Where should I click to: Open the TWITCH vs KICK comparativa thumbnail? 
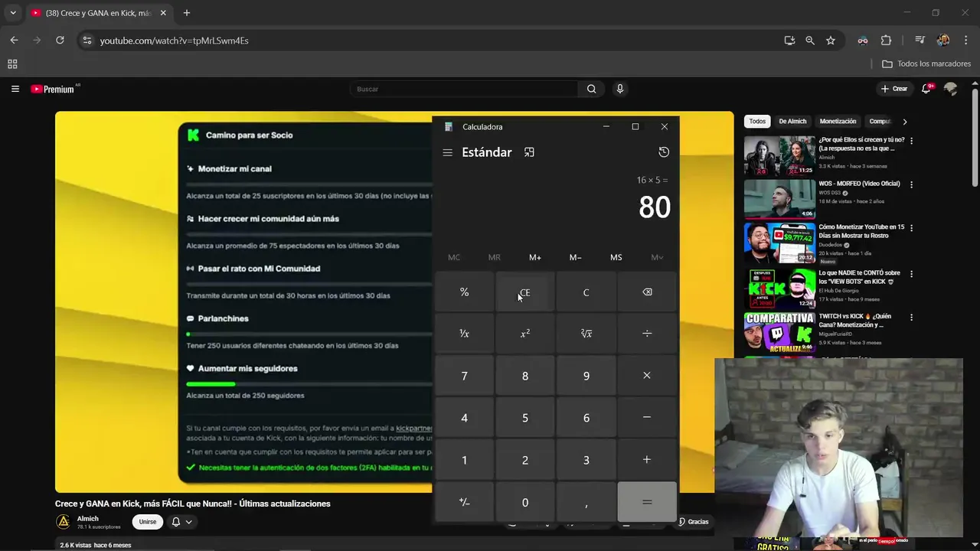pos(779,331)
